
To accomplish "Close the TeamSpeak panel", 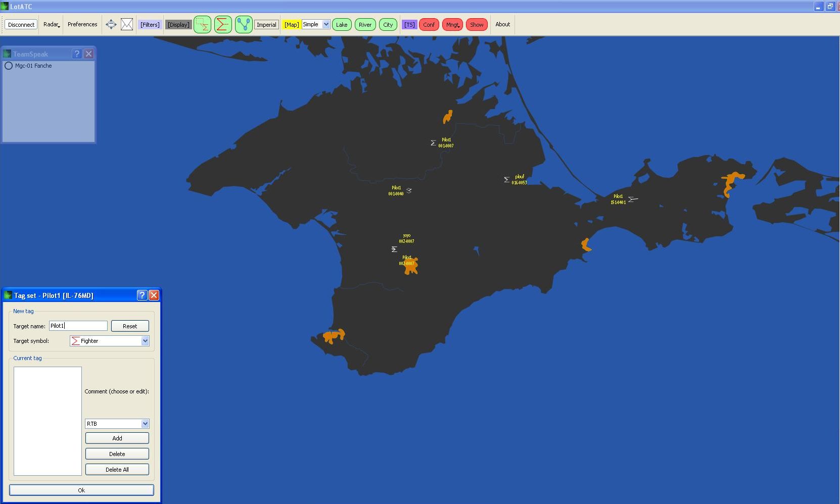I will (89, 54).
